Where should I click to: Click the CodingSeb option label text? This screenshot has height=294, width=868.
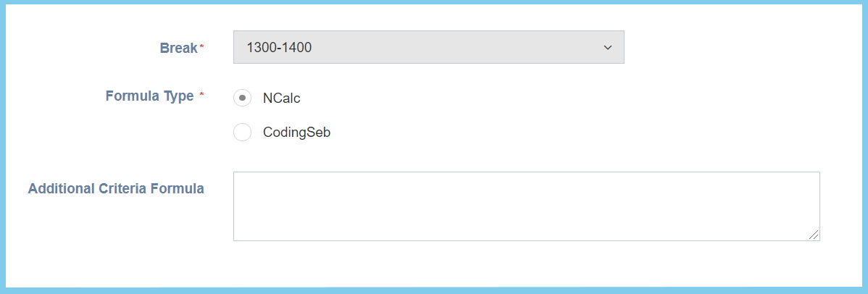[x=296, y=133]
